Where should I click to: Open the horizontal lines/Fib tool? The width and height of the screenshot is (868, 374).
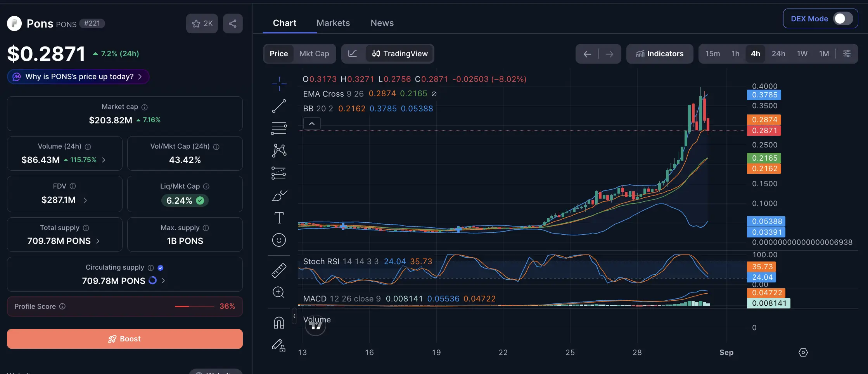coord(279,128)
